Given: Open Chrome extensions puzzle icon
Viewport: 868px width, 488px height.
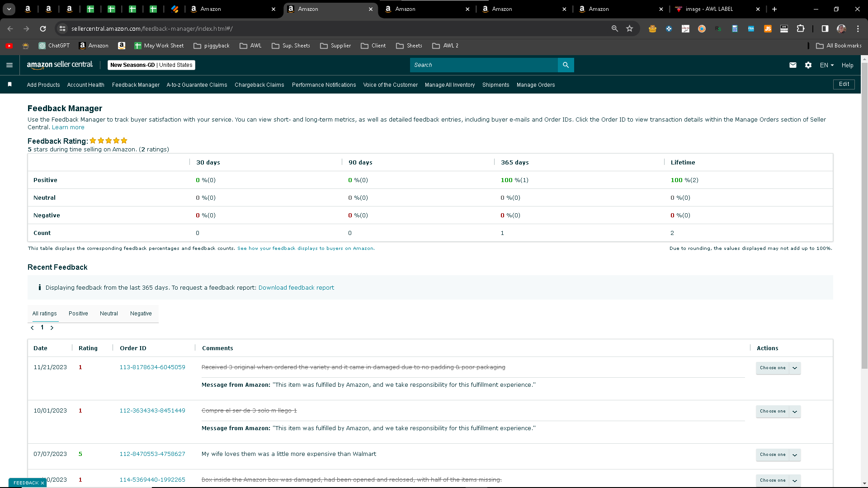Looking at the screenshot, I should (801, 28).
